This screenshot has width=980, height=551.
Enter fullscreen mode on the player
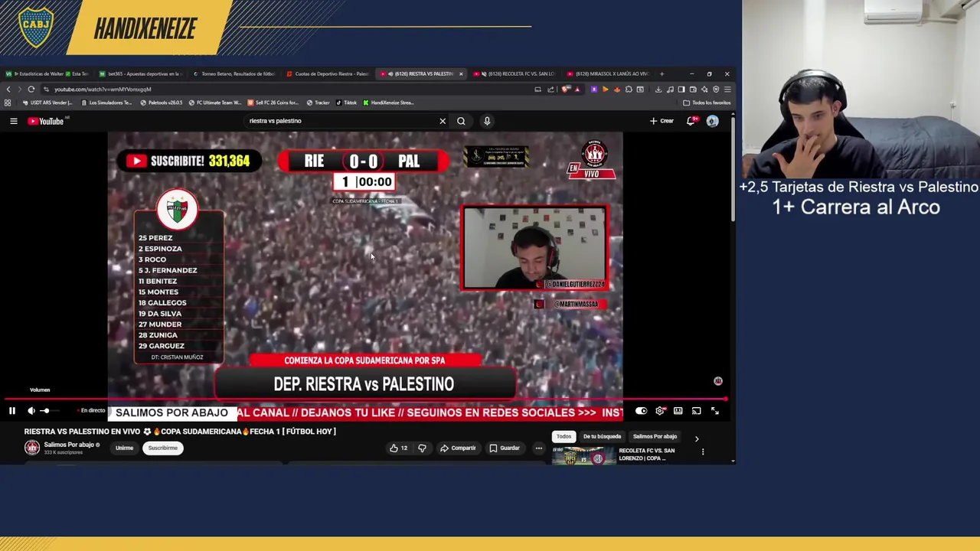[x=715, y=411]
